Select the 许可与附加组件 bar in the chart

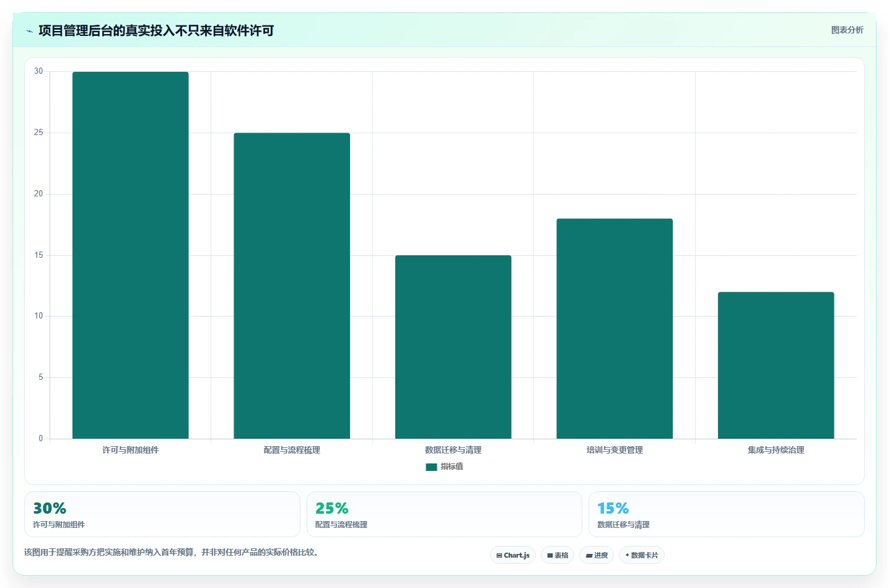131,255
